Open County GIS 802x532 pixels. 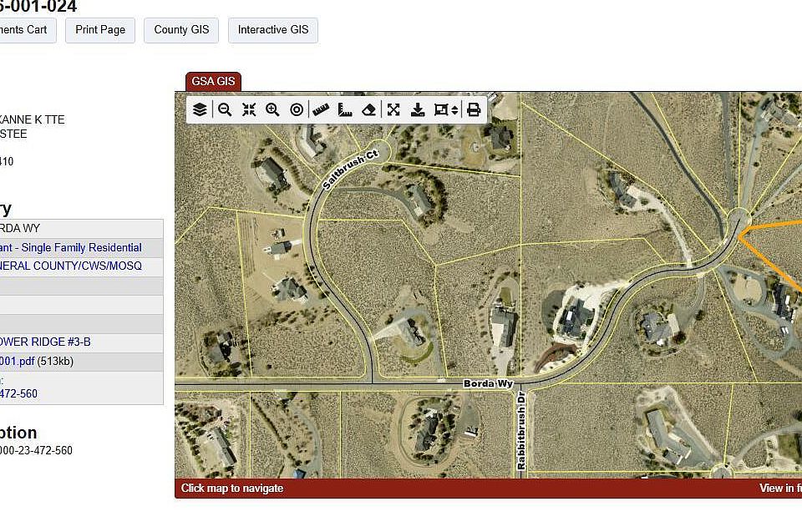point(181,30)
